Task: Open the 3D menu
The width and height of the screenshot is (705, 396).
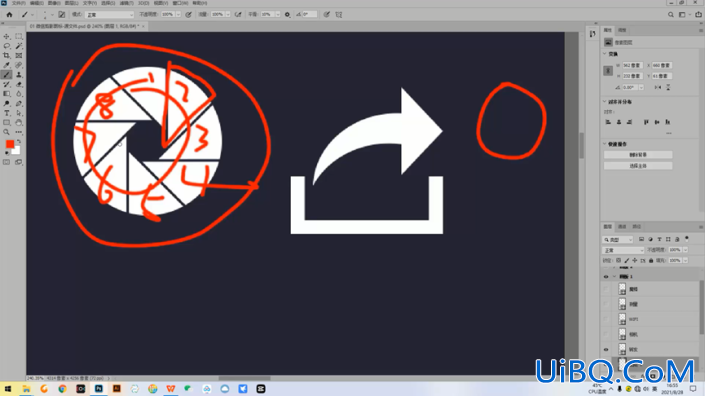Action: tap(143, 3)
